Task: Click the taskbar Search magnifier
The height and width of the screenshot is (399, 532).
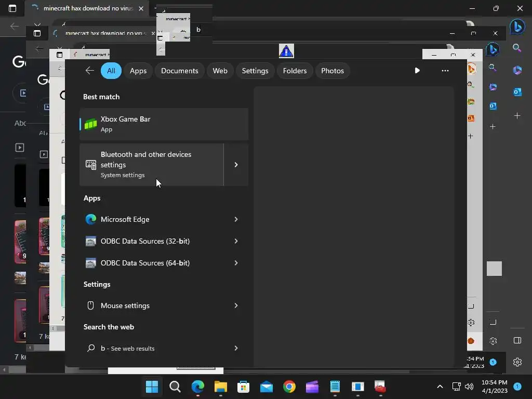Action: [175, 387]
